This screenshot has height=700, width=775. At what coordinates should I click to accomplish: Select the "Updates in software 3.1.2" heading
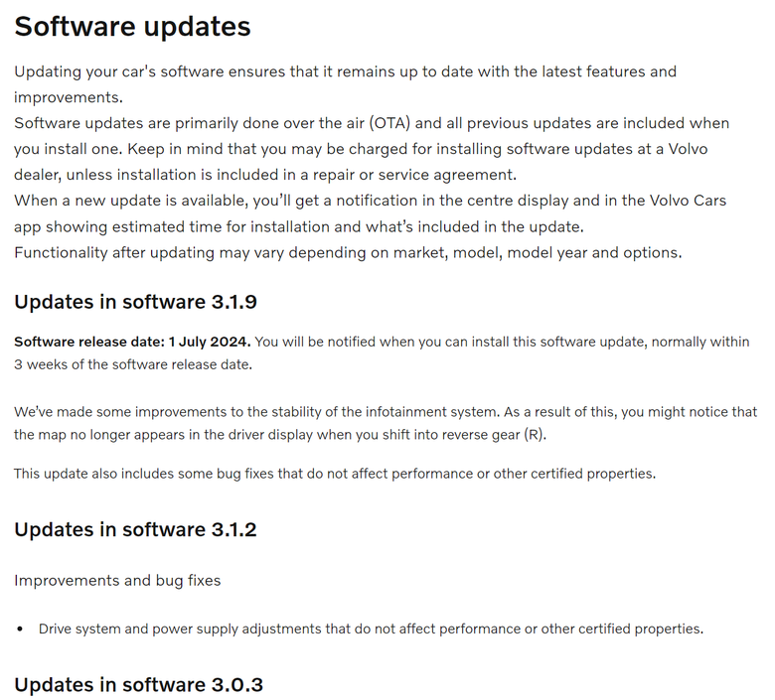tap(135, 529)
